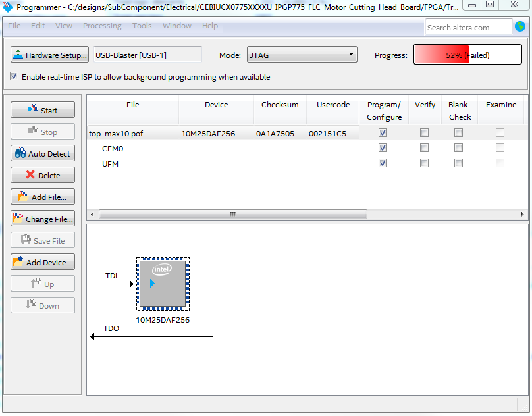This screenshot has height=416, width=532.
Task: Enable Examine for UFM
Action: (500, 163)
